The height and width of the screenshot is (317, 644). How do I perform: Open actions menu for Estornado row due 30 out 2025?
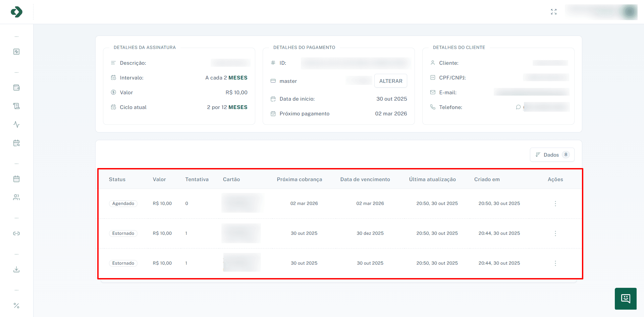point(555,263)
